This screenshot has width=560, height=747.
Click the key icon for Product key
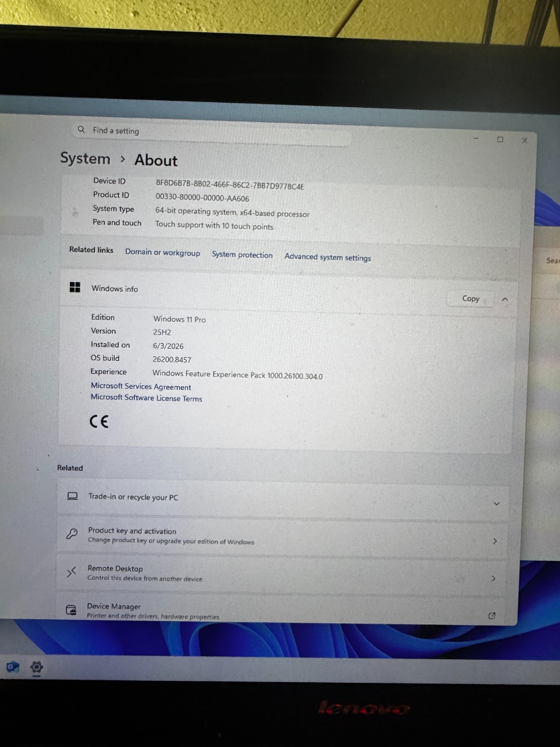(72, 534)
